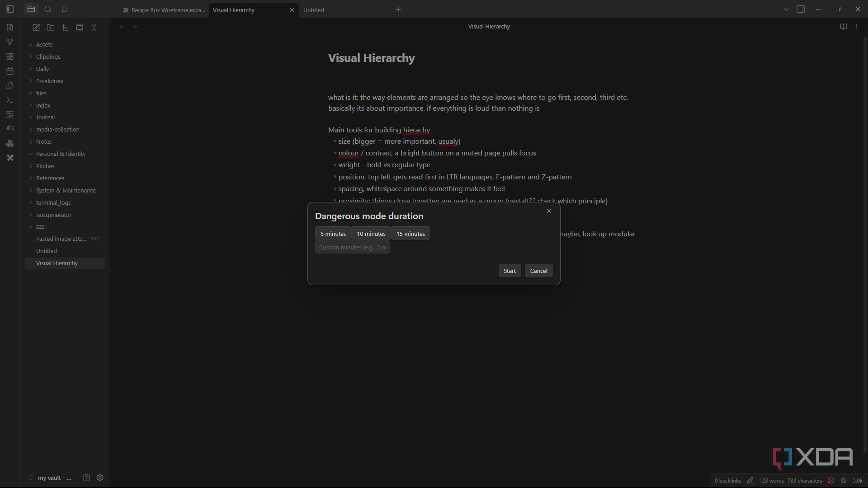Change sort order icon
This screenshot has height=488, width=868.
65,28
